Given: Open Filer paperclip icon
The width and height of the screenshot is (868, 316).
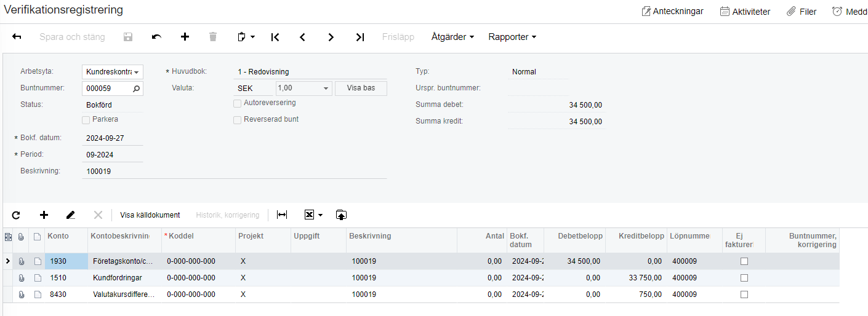Looking at the screenshot, I should click(792, 11).
